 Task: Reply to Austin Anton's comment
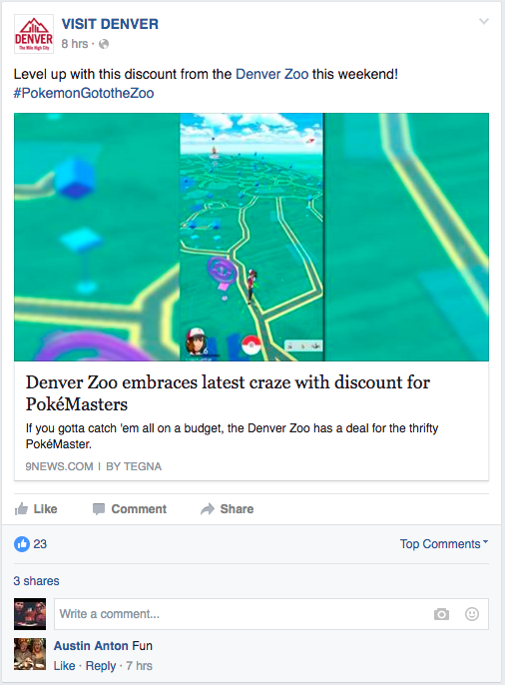point(100,666)
